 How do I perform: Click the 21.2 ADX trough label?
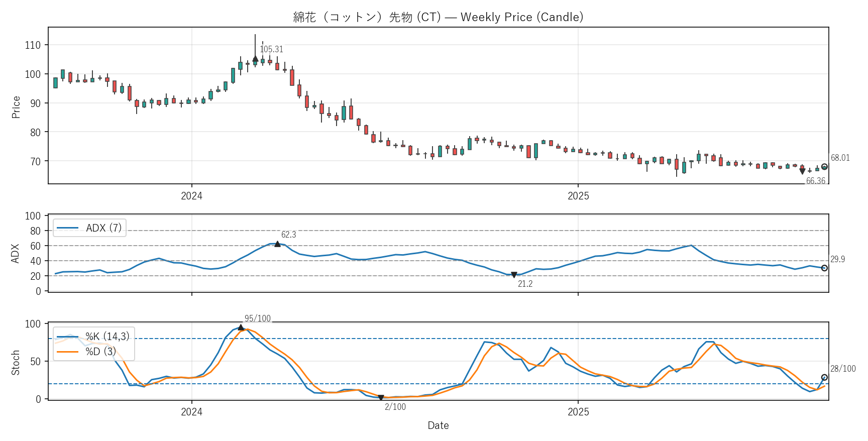coord(525,284)
